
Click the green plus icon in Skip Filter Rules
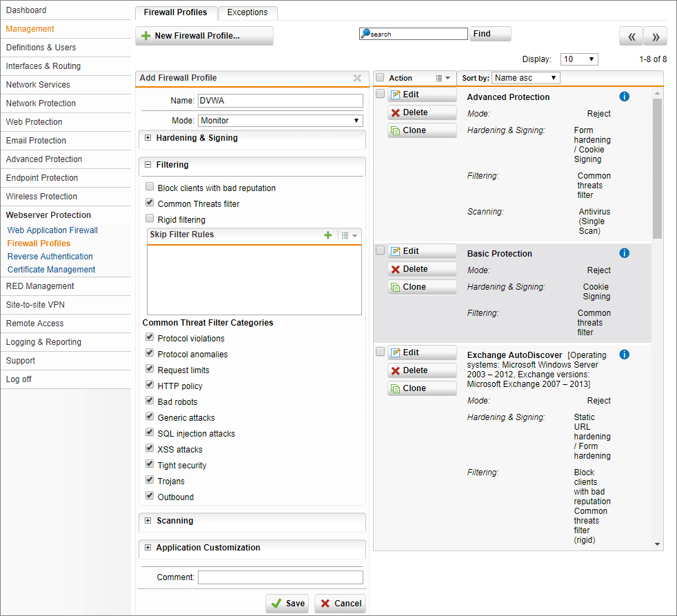point(327,235)
